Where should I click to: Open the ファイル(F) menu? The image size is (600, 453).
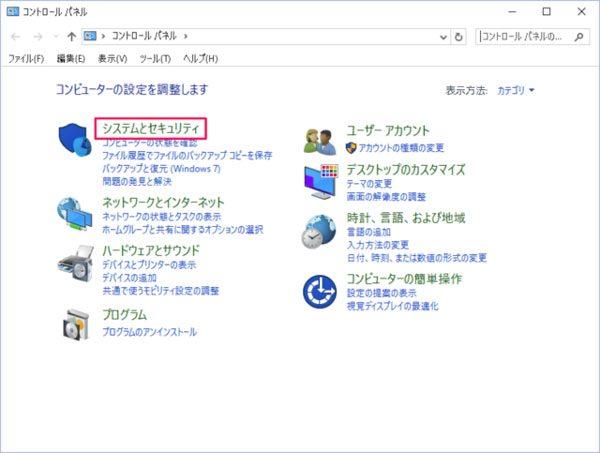pos(26,59)
